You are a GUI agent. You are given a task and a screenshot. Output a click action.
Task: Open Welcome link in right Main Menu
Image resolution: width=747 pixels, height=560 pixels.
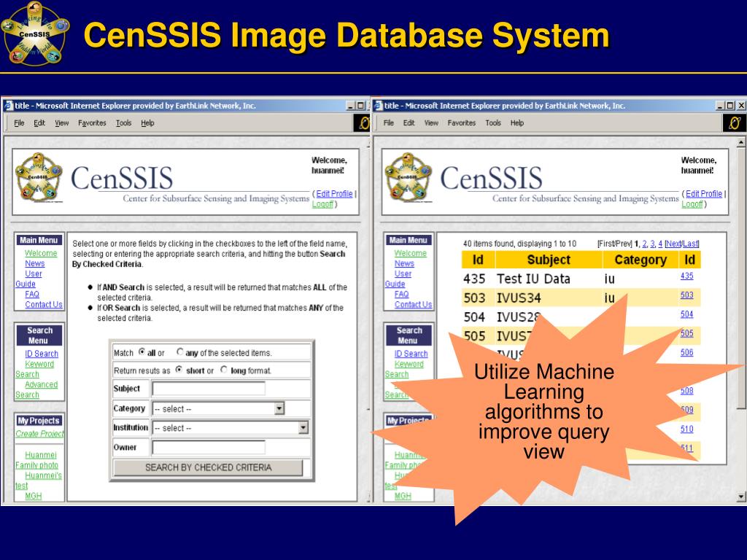click(x=411, y=253)
